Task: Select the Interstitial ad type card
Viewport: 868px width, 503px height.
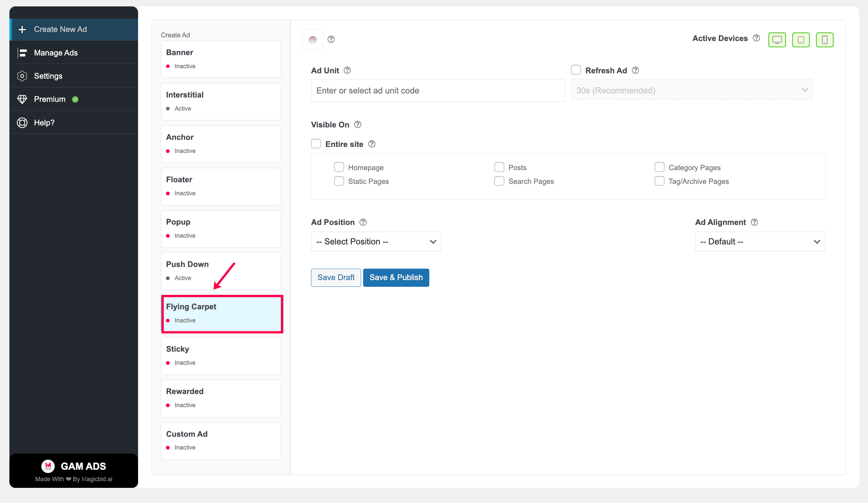Action: [221, 102]
